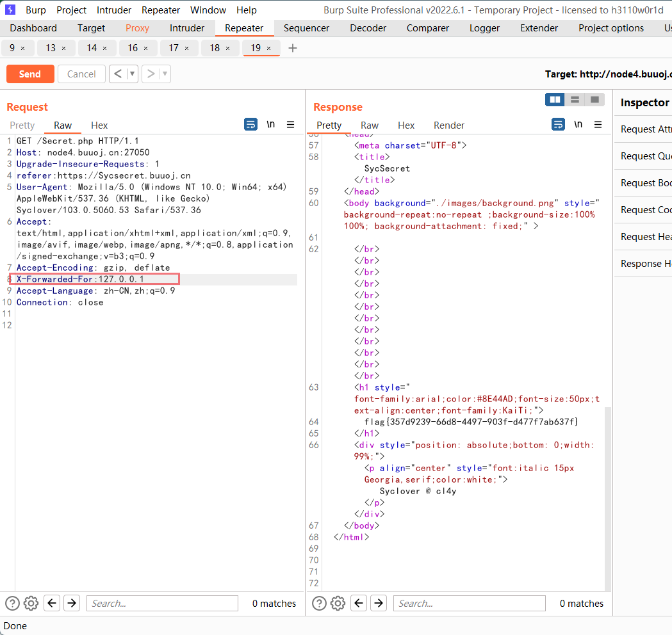
Task: Add new Repeater tab with plus
Action: tap(293, 48)
